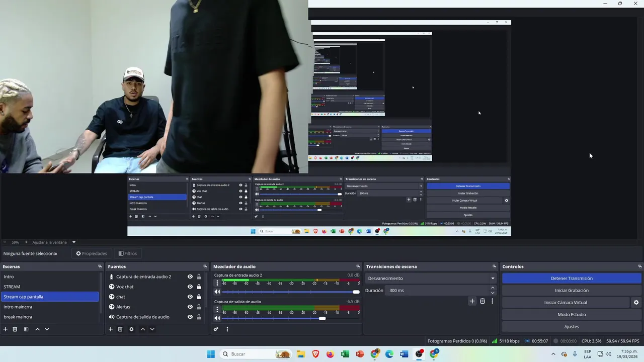Zoom out preview with minus icon

(5, 242)
